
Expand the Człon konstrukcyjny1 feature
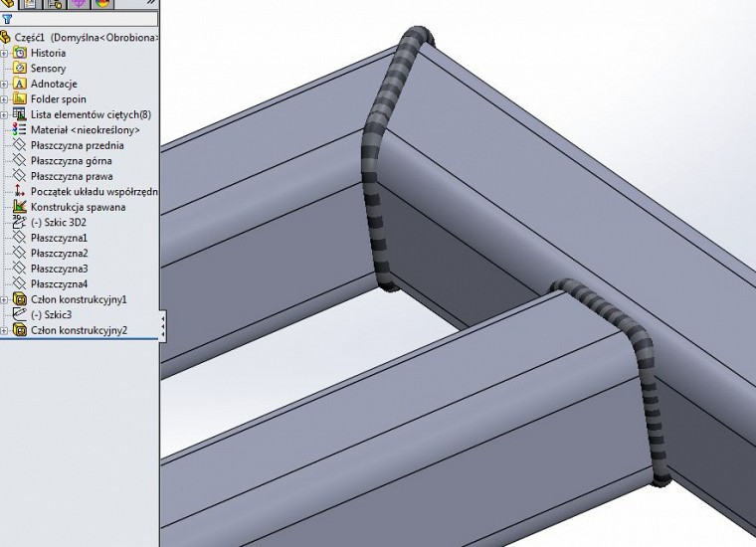coord(4,299)
